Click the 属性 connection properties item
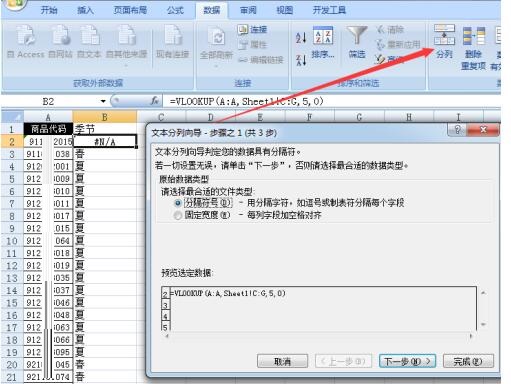Viewport: 511px width, 384px height. (x=253, y=45)
